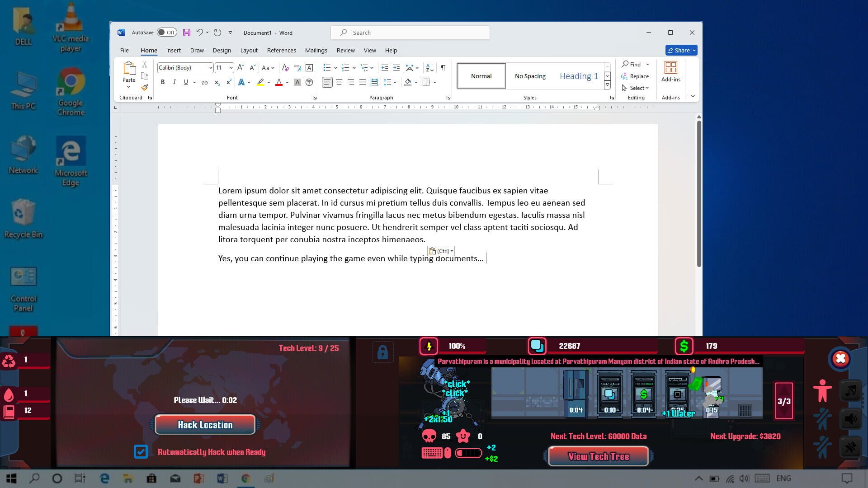Toggle the AutoSave switch
Viewport: 868px width, 488px height.
click(166, 33)
